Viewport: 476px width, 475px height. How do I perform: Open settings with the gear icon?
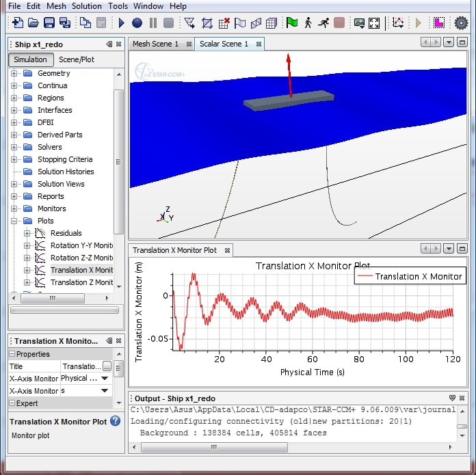click(x=461, y=23)
